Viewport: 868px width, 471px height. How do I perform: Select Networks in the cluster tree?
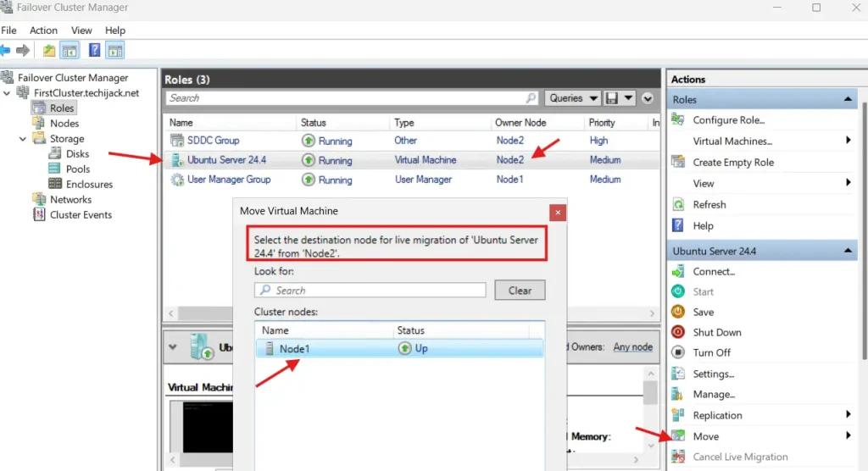pyautogui.click(x=71, y=199)
